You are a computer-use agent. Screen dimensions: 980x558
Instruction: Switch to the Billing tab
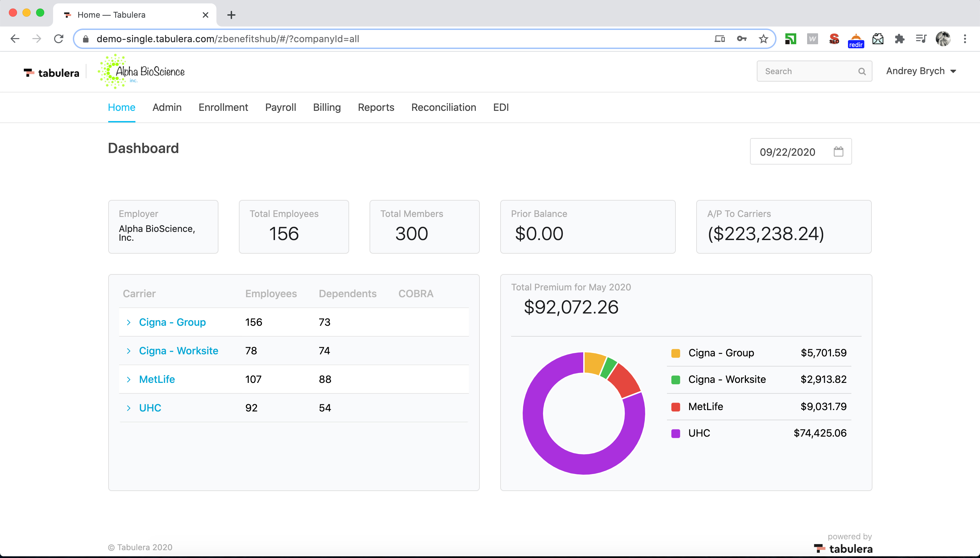pyautogui.click(x=327, y=107)
